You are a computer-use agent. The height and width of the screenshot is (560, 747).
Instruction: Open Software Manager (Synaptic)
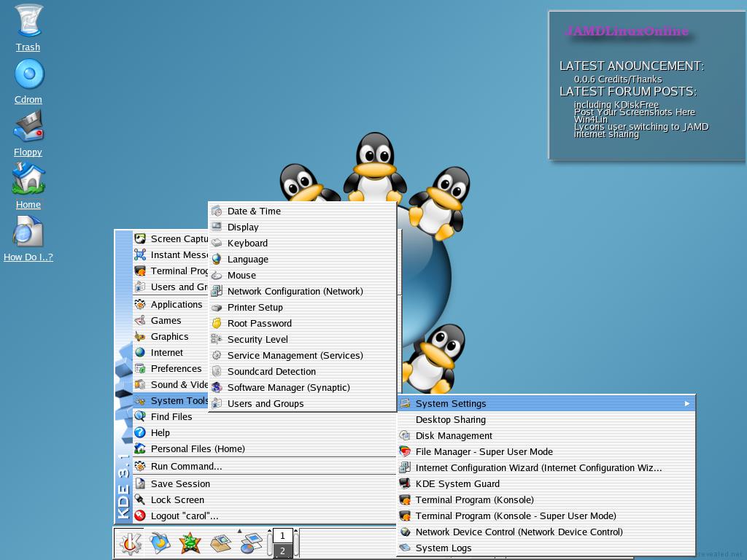(x=288, y=387)
